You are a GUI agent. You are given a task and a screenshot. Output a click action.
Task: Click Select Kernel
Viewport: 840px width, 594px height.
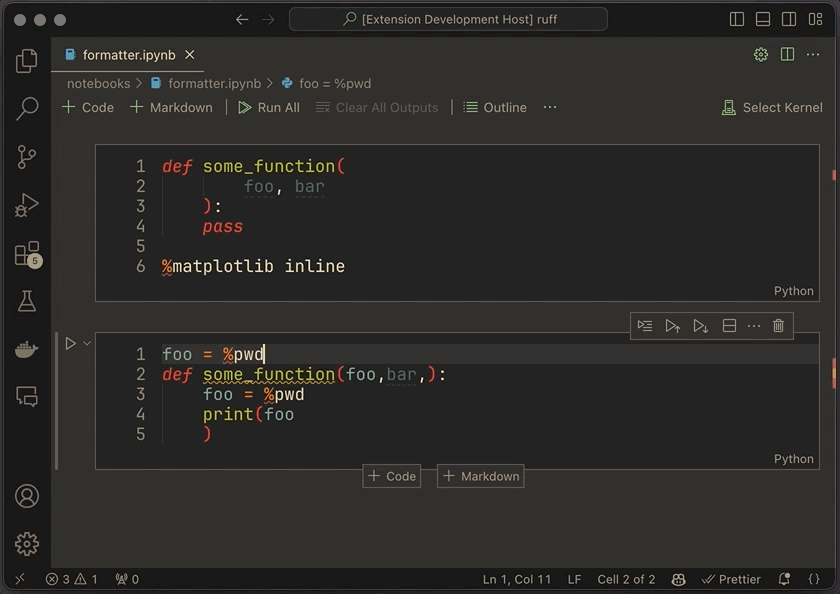(x=772, y=107)
